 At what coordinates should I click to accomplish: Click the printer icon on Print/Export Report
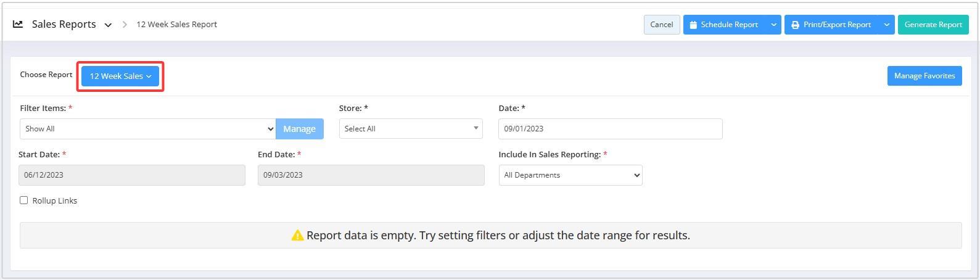pyautogui.click(x=796, y=25)
